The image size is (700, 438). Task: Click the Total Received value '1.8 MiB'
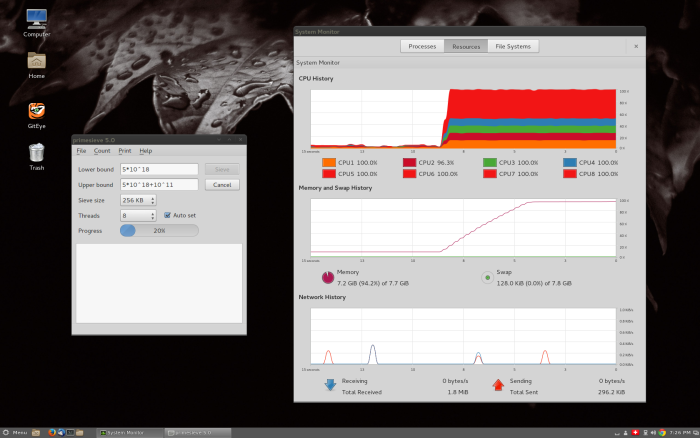[x=458, y=392]
